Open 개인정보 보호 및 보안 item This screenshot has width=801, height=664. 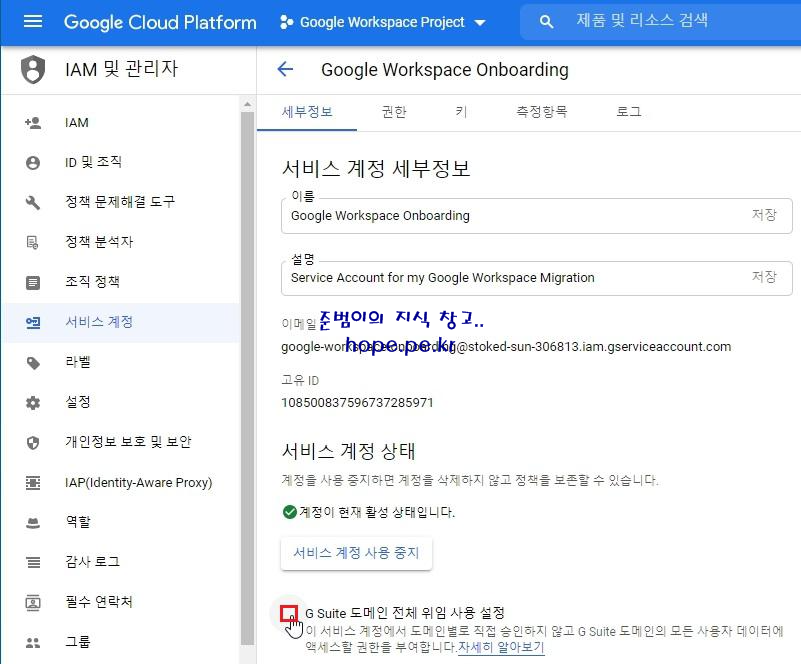(122, 442)
